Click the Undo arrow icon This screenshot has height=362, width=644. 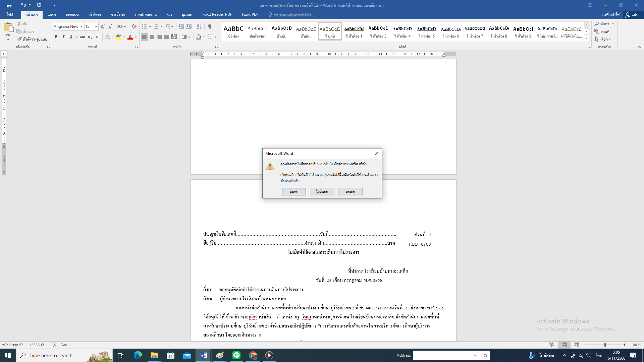point(23,5)
